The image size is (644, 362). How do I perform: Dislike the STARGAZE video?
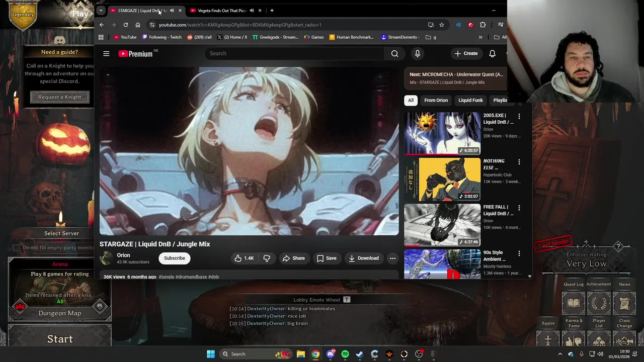pos(267,258)
